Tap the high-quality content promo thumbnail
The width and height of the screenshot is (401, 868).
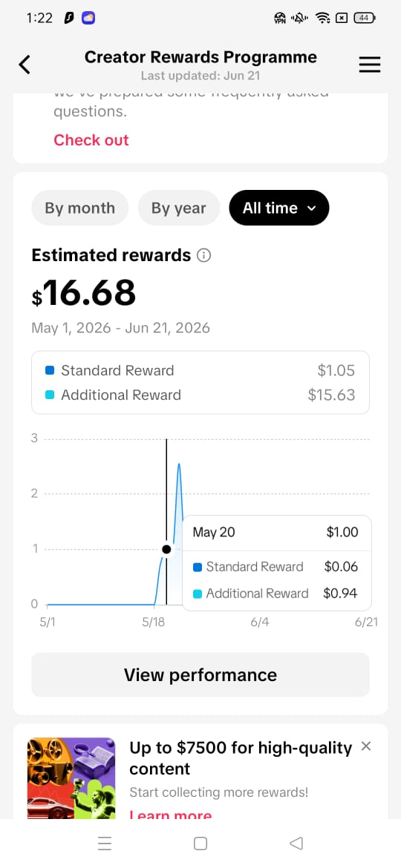(71, 777)
